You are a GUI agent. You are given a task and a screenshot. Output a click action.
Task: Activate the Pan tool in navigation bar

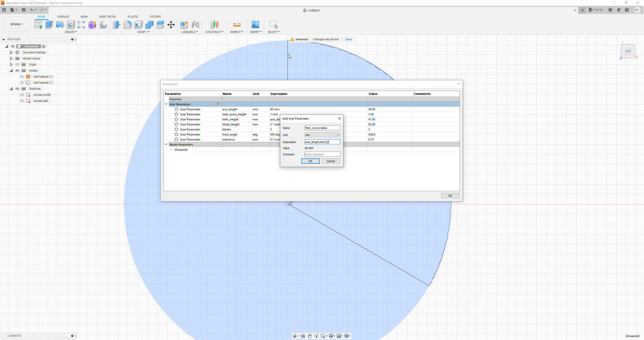pyautogui.click(x=310, y=336)
